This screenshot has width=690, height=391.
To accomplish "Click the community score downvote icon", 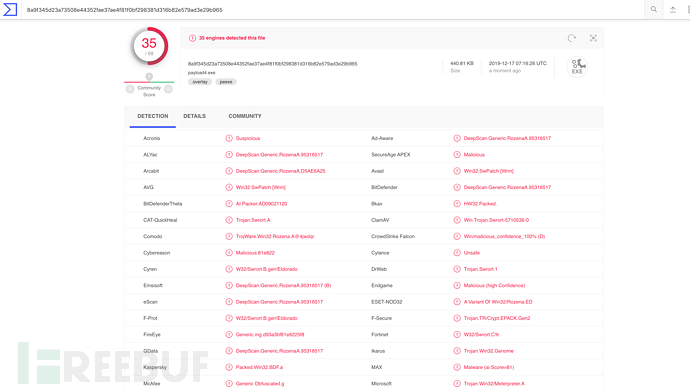I will [x=130, y=89].
